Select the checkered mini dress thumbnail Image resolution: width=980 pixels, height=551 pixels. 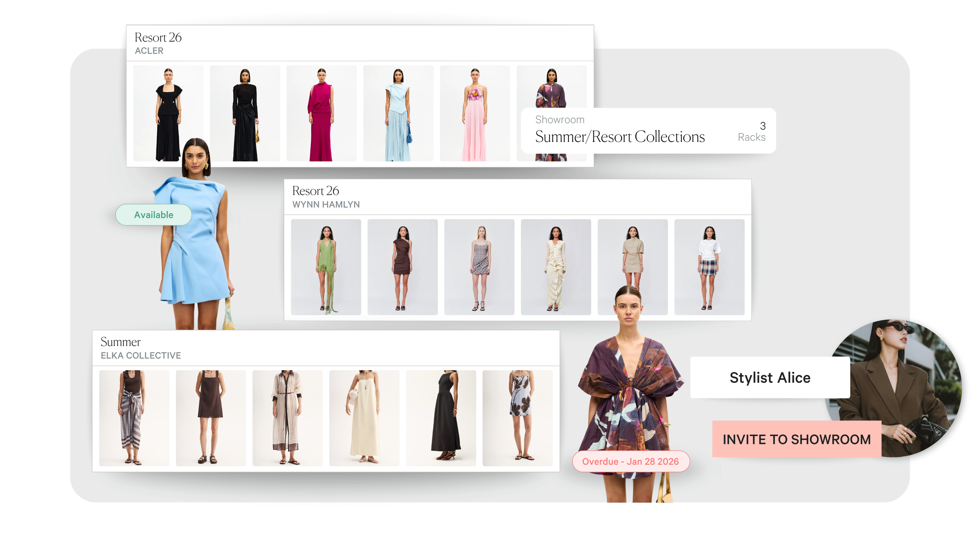click(x=479, y=267)
